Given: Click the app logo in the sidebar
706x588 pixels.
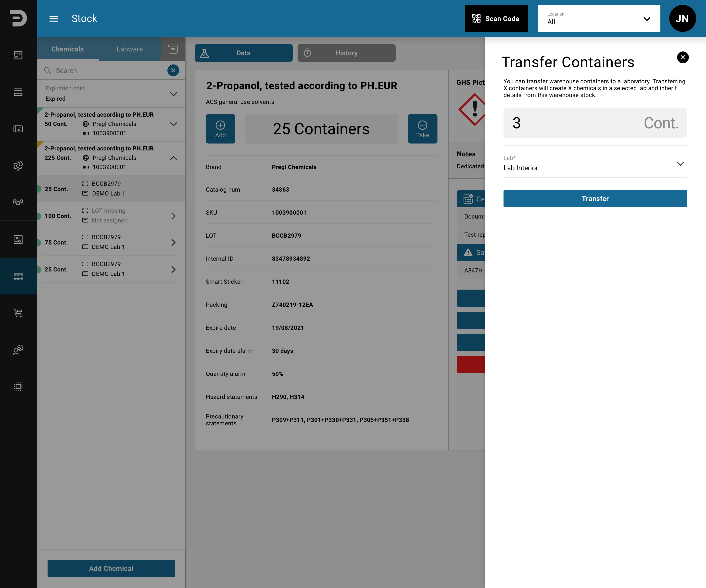Looking at the screenshot, I should (x=18, y=18).
